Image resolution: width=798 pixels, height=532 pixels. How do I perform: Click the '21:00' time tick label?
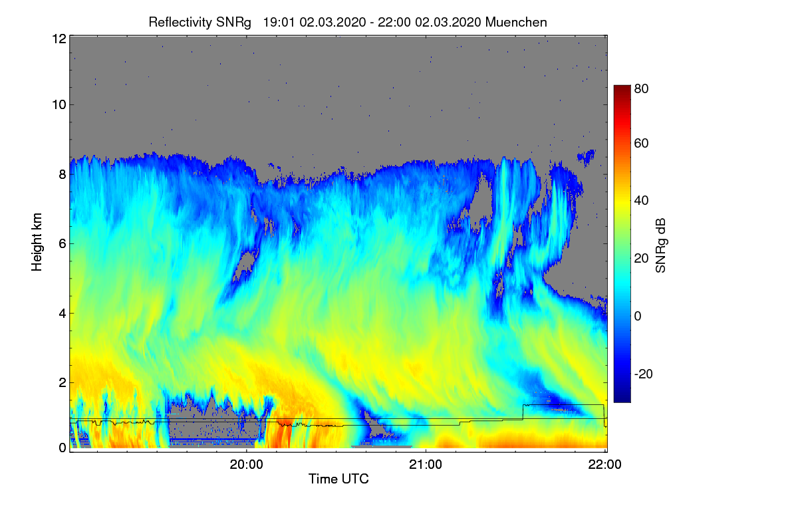click(426, 465)
